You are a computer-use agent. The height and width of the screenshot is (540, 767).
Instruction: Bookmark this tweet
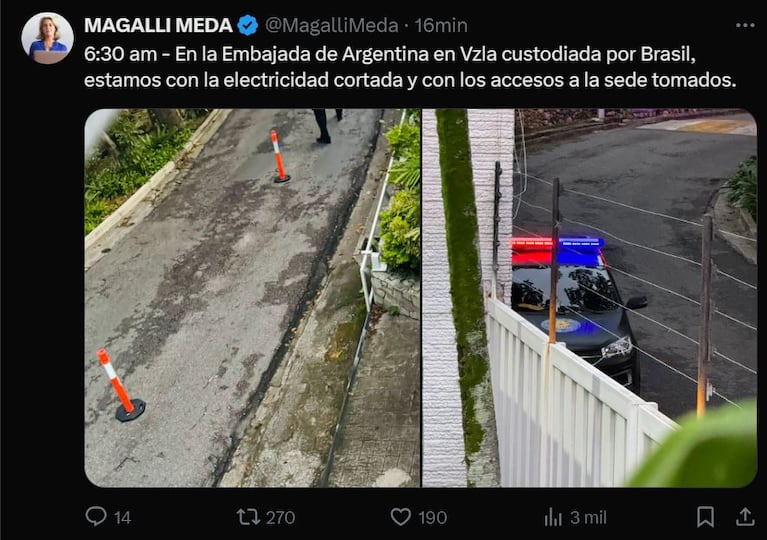(x=705, y=517)
